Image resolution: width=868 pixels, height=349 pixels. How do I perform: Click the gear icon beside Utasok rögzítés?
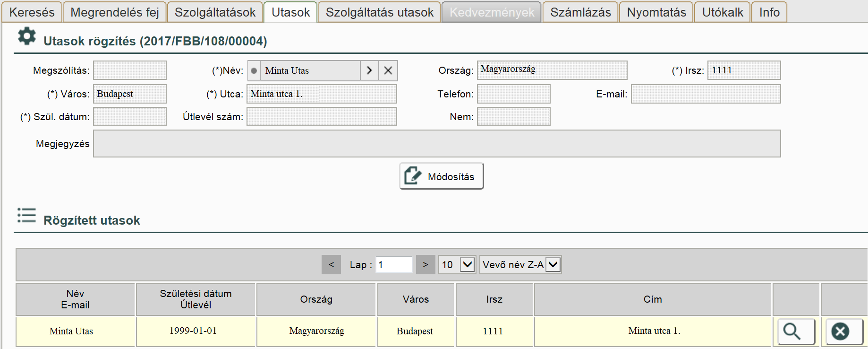point(27,36)
